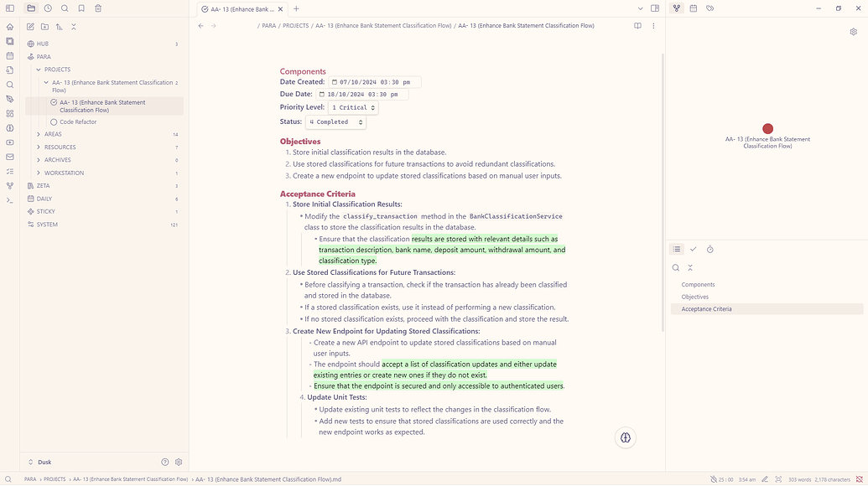The image size is (868, 486).
Task: Open the trash bin panel
Action: pos(97,8)
